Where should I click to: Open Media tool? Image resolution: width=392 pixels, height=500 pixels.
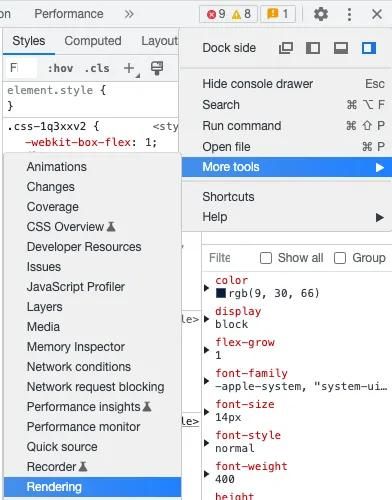(93, 327)
